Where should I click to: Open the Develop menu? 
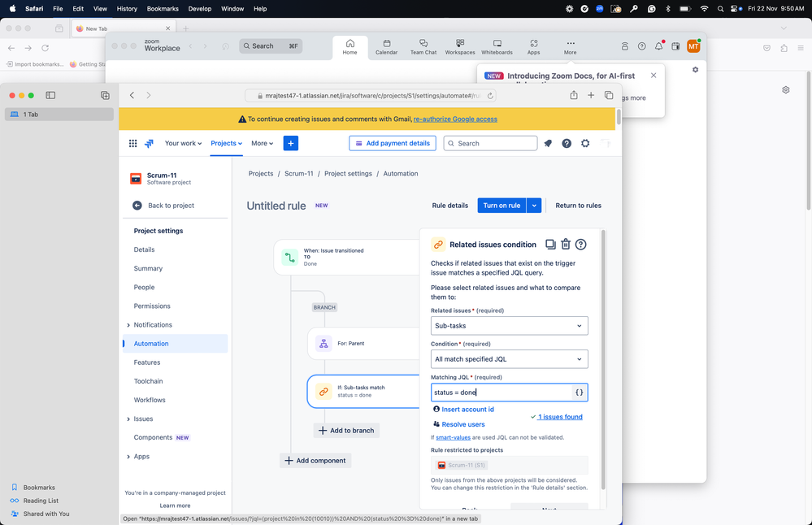[x=200, y=9]
